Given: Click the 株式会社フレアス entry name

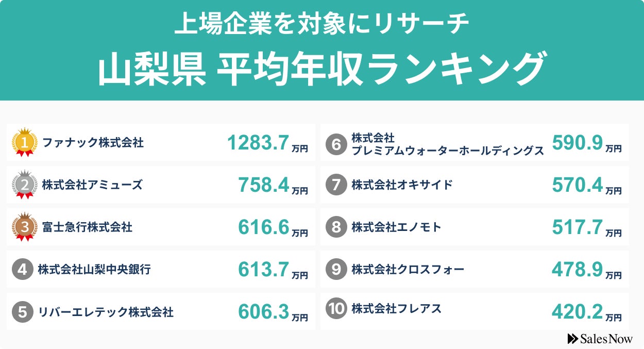Looking at the screenshot, I should click(396, 309).
